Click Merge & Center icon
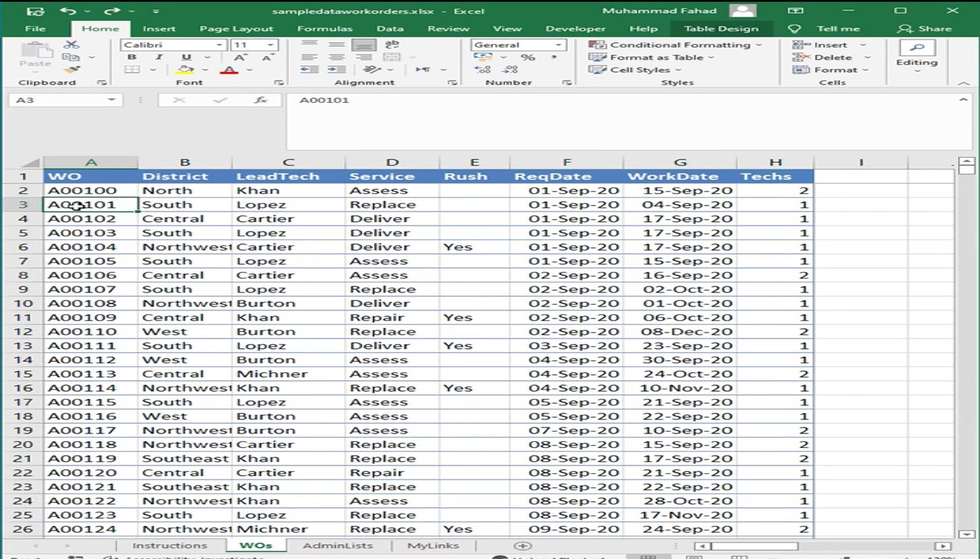The image size is (980, 559). point(392,57)
